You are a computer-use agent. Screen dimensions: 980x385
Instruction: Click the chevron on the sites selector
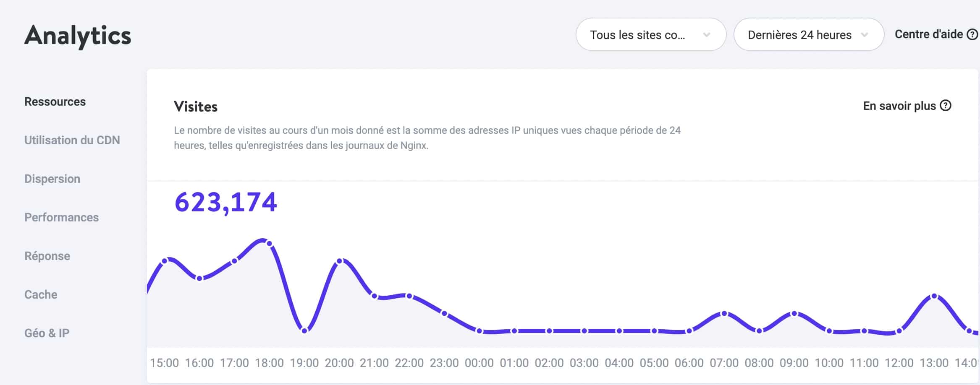(x=707, y=35)
